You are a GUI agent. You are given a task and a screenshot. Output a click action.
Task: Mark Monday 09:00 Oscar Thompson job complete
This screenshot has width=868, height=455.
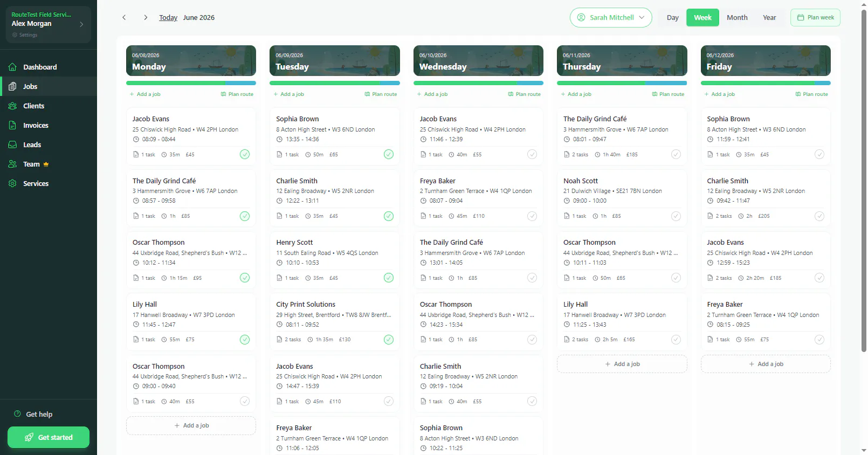point(245,401)
